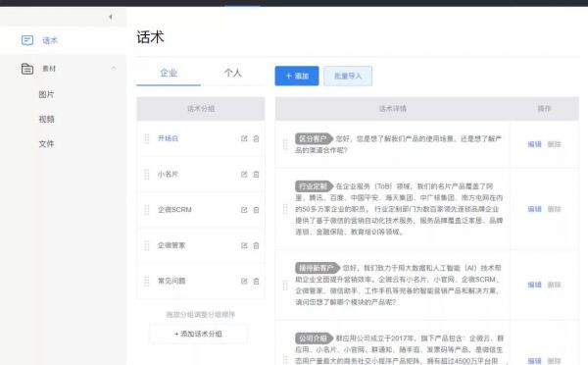Screen dimensions: 588x365
Task: Click the 话术 chat icon in sidebar
Action: (27, 40)
